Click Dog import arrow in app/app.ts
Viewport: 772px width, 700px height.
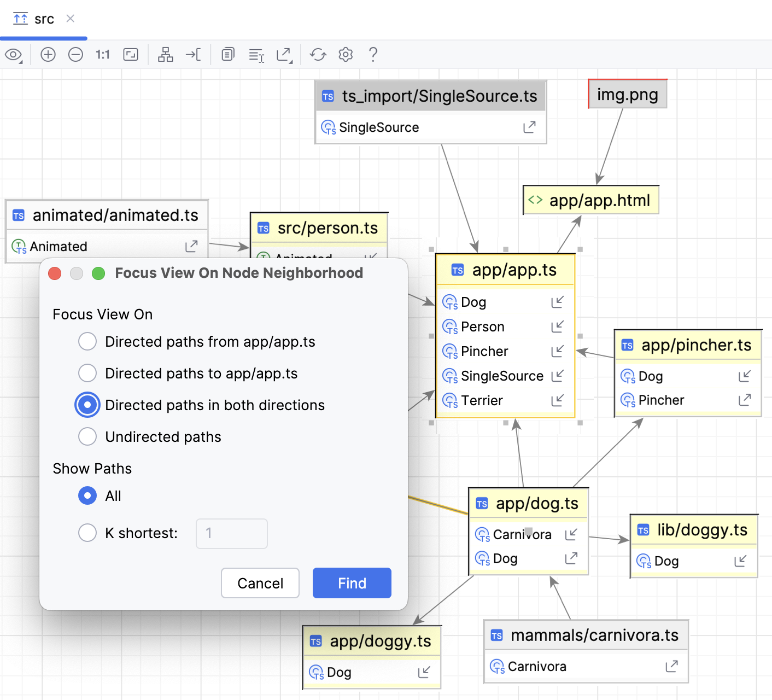557,302
